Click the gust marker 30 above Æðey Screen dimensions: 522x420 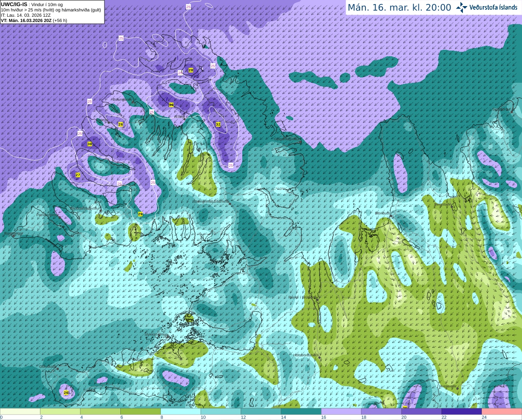pyautogui.click(x=171, y=105)
